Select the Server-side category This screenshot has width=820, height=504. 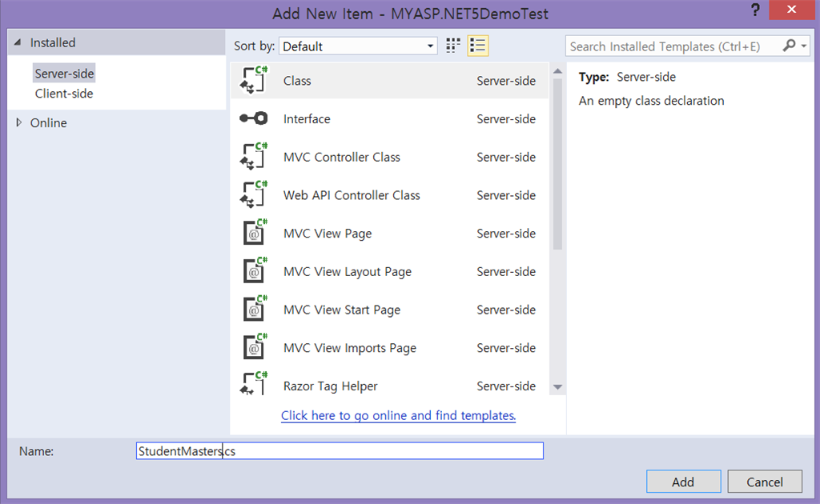[x=64, y=74]
